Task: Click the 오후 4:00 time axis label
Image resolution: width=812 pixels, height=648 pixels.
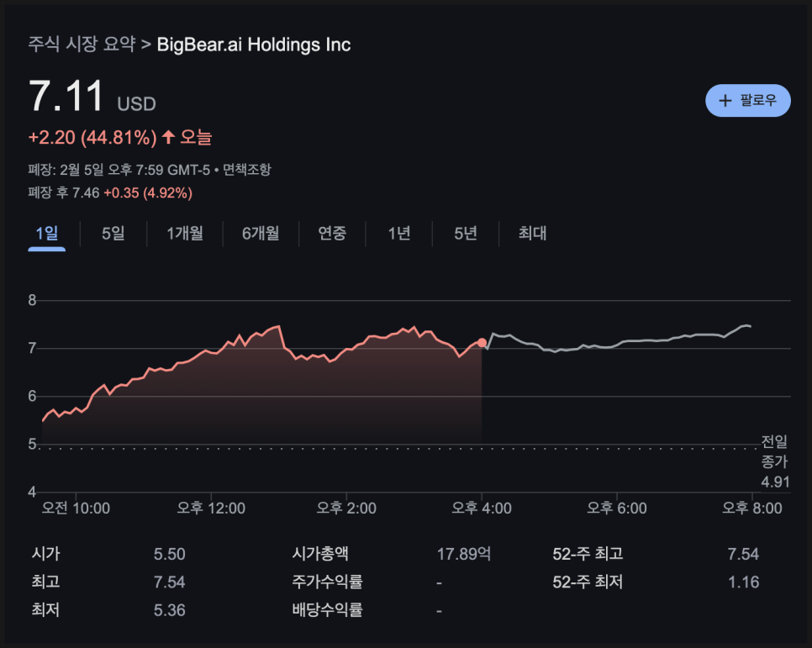Action: coord(482,508)
